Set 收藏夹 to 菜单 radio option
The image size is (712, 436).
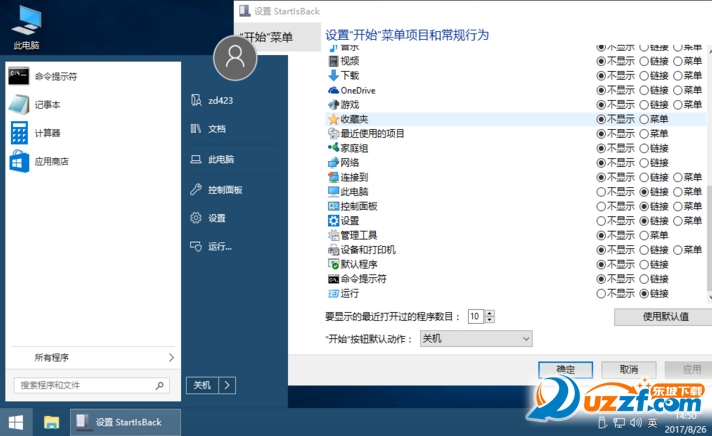coord(644,119)
